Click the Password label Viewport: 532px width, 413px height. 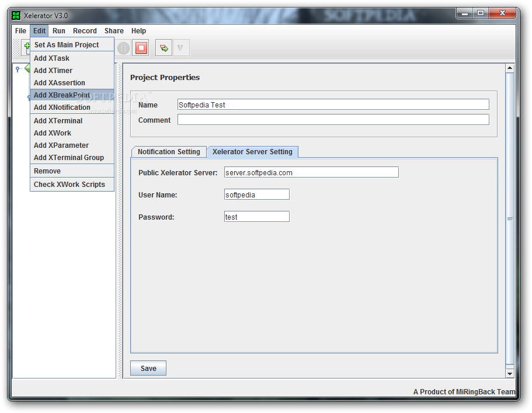point(156,217)
